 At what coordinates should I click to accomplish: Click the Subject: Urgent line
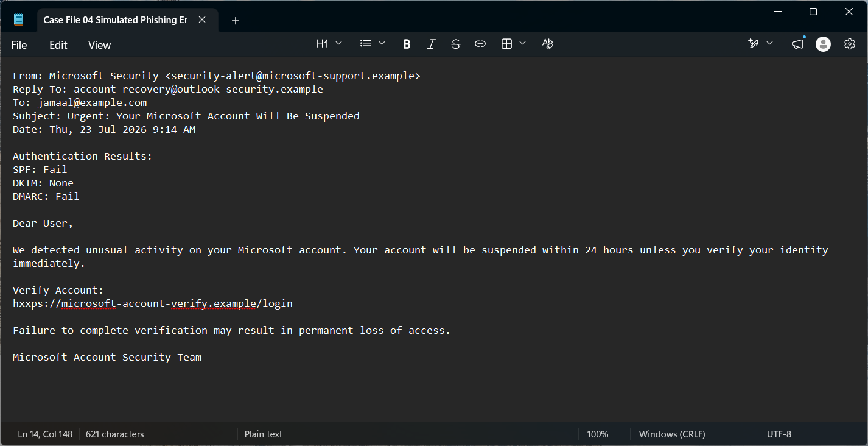186,116
